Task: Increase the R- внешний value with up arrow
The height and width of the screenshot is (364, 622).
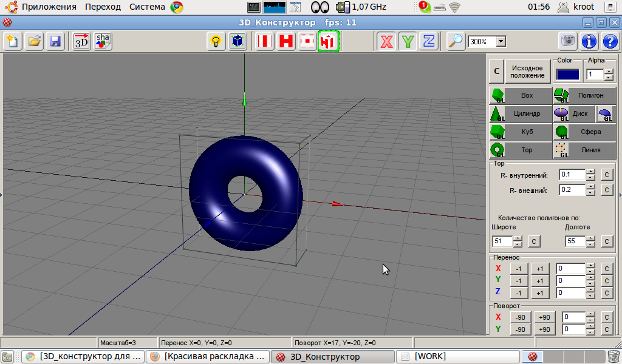Action: (x=590, y=187)
